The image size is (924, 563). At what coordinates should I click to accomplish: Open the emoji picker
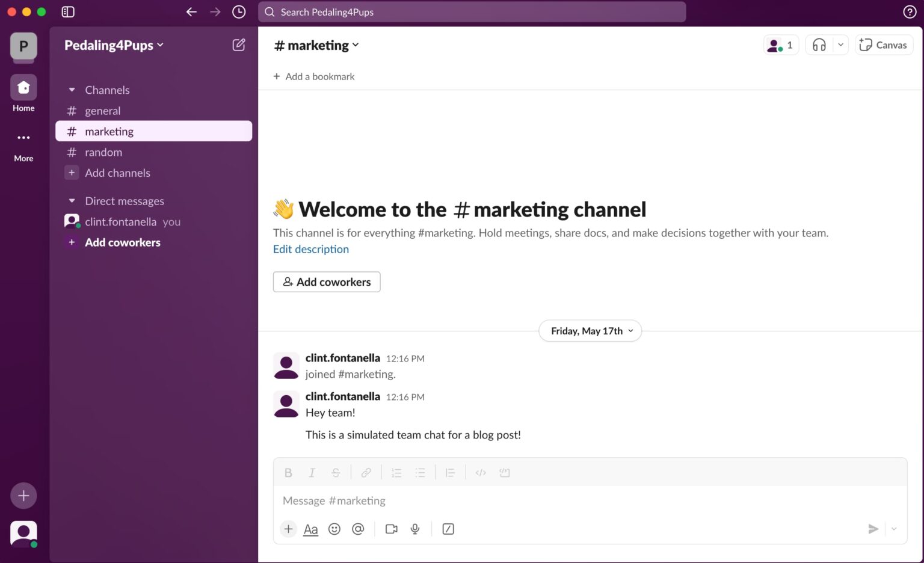(x=334, y=529)
